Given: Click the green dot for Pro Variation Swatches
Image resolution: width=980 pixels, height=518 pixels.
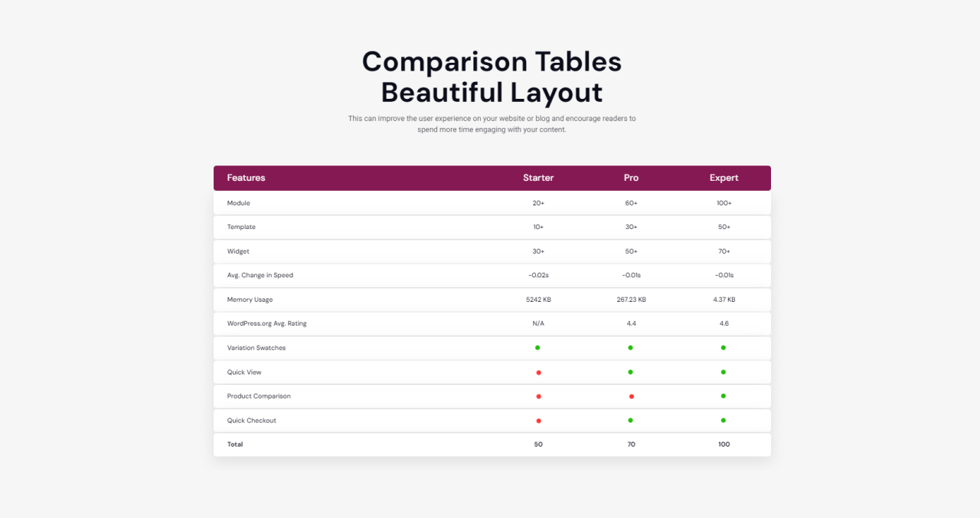Looking at the screenshot, I should [x=631, y=348].
